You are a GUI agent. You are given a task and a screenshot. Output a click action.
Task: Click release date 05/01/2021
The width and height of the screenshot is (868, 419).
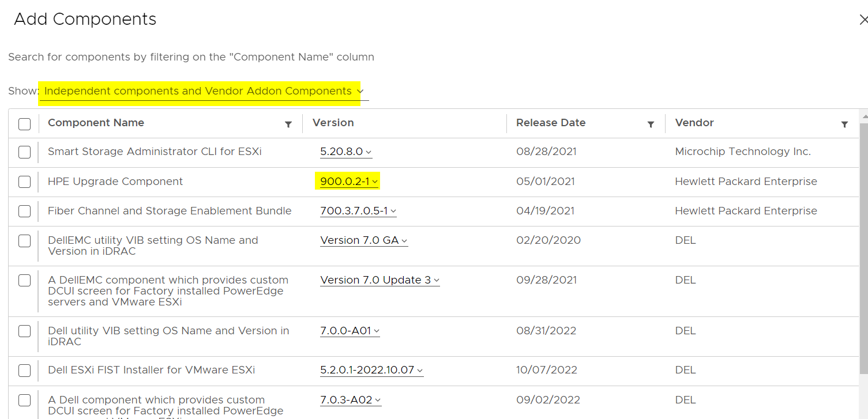[x=545, y=181]
